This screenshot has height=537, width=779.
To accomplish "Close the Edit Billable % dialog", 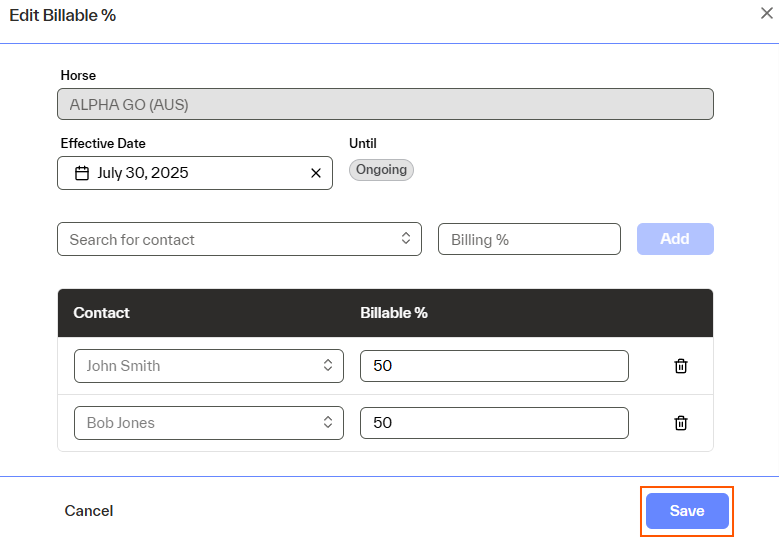I will (766, 13).
